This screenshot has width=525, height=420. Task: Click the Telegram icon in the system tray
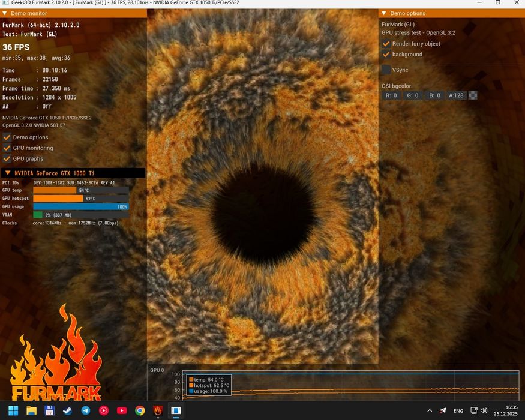point(443,410)
